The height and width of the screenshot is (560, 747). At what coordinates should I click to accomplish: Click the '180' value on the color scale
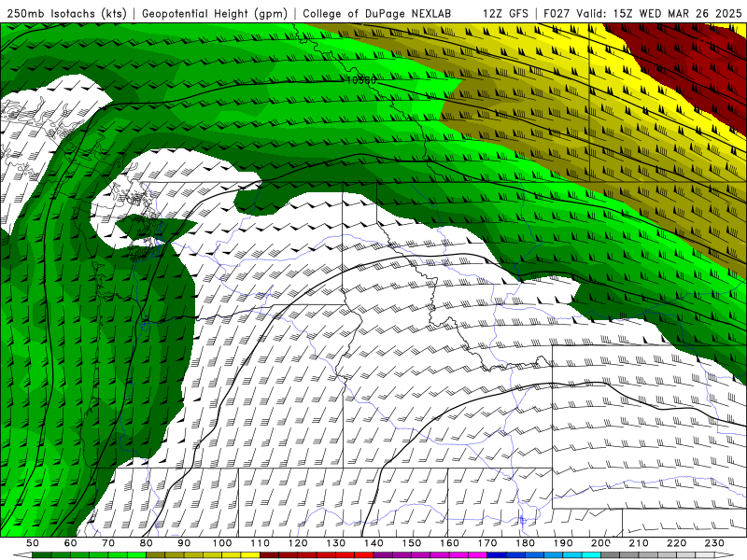pos(525,543)
